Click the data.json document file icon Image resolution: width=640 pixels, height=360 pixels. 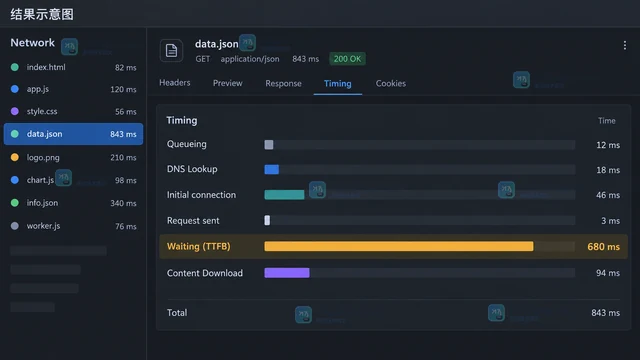point(171,51)
